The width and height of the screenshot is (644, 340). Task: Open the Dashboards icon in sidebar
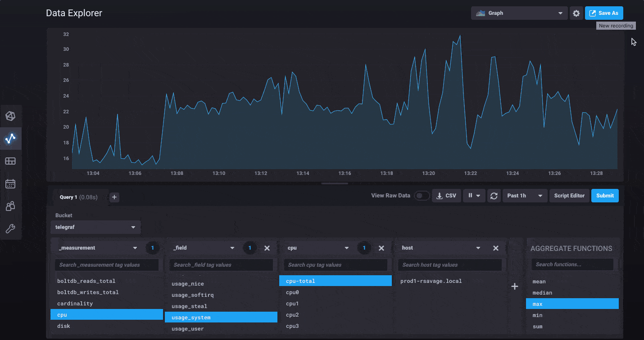pos(10,161)
